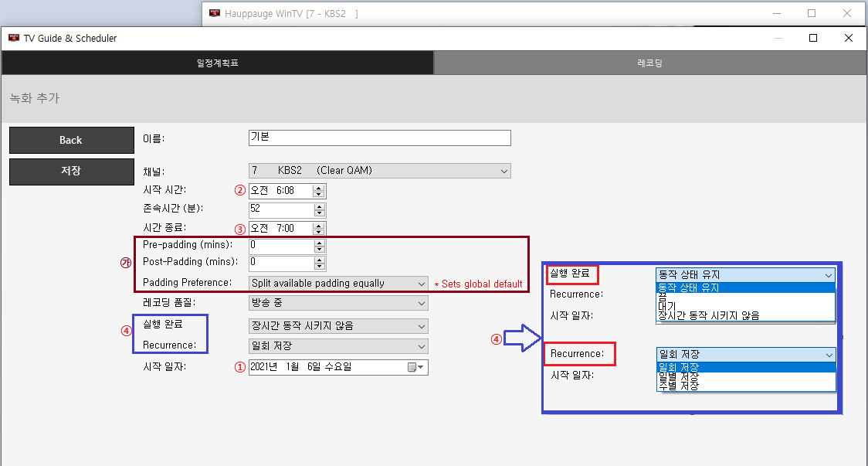This screenshot has height=466, width=868.
Task: Increase 시작 시간 with up arrow
Action: (318, 188)
